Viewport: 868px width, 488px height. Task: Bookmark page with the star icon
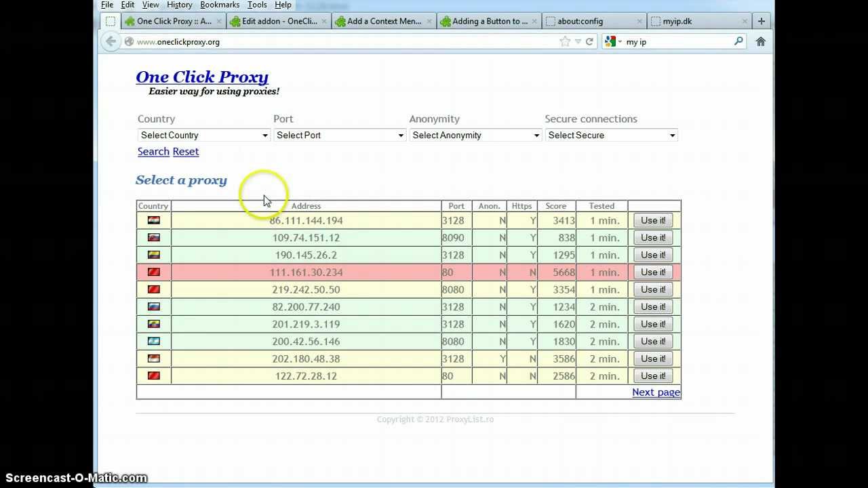click(x=565, y=41)
